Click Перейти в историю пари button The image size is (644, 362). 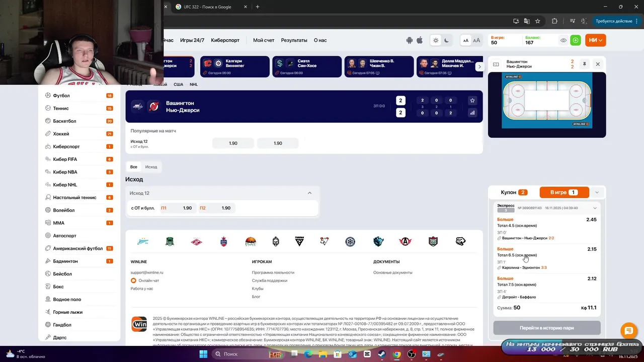(547, 328)
